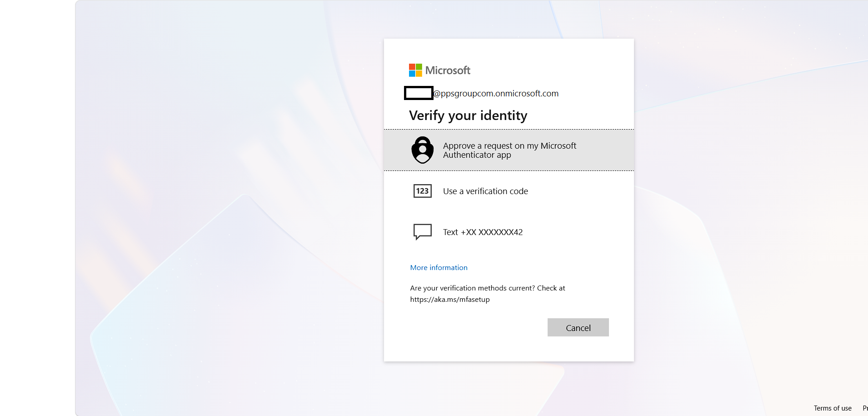This screenshot has width=868, height=416.
Task: Click the text message speech bubble icon
Action: click(423, 232)
